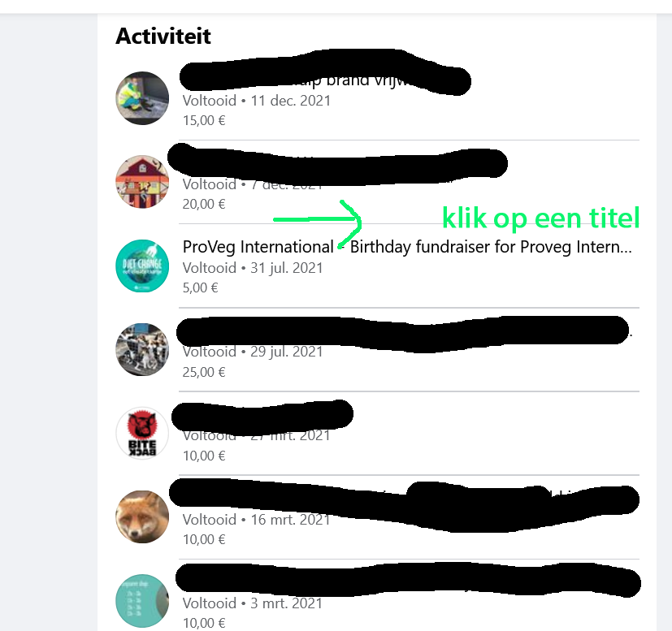Open the ProVeg International birthday fundraiser title
672x631 pixels.
[x=407, y=247]
